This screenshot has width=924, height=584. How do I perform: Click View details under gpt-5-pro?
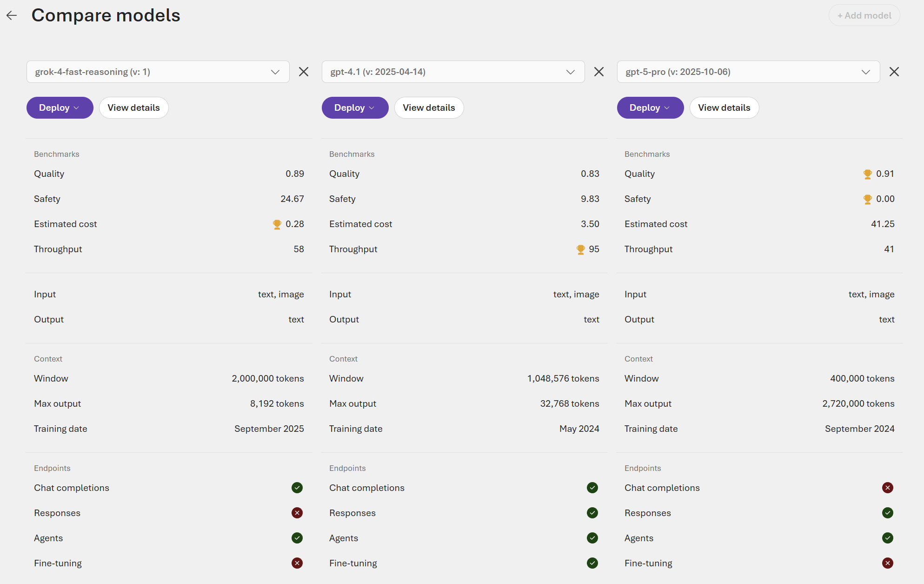[x=724, y=107]
